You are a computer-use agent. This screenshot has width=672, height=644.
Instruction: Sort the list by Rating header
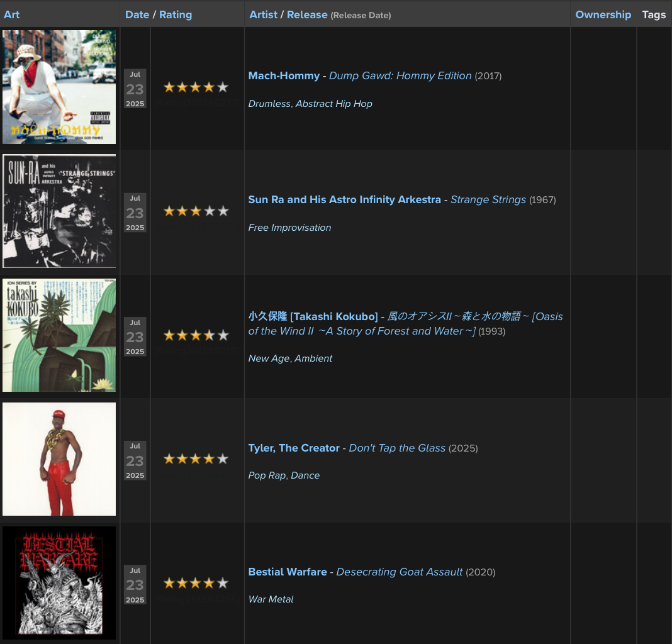click(x=176, y=14)
